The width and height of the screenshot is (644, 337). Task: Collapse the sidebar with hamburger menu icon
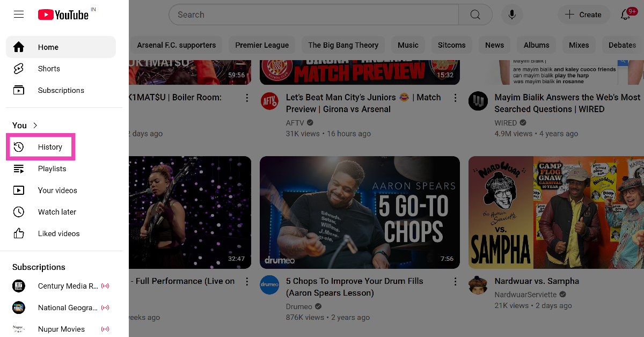19,14
